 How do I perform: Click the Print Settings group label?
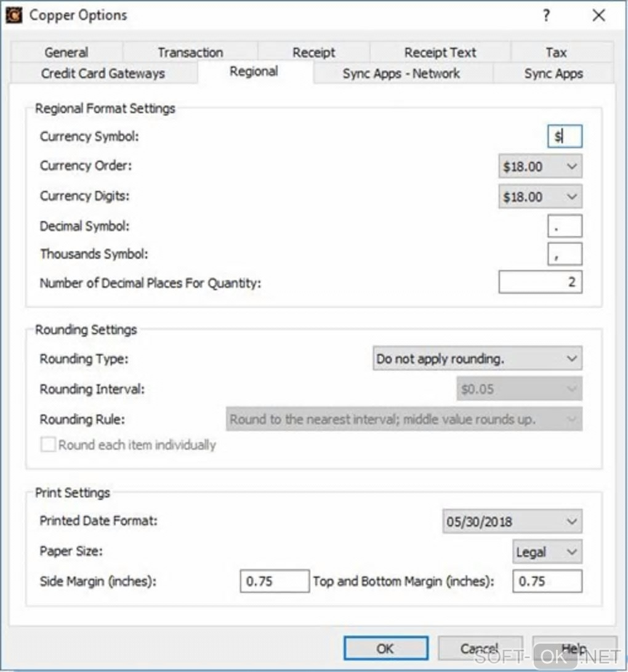tap(73, 493)
